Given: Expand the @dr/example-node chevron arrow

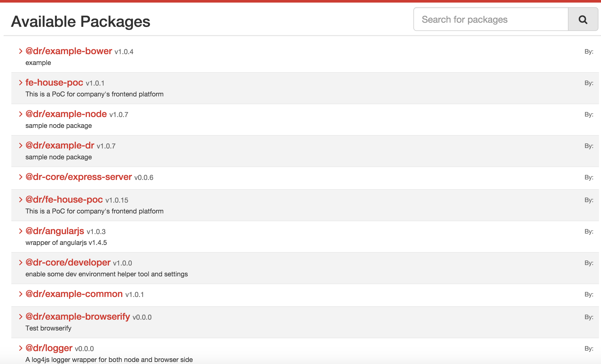Looking at the screenshot, I should click(x=21, y=114).
